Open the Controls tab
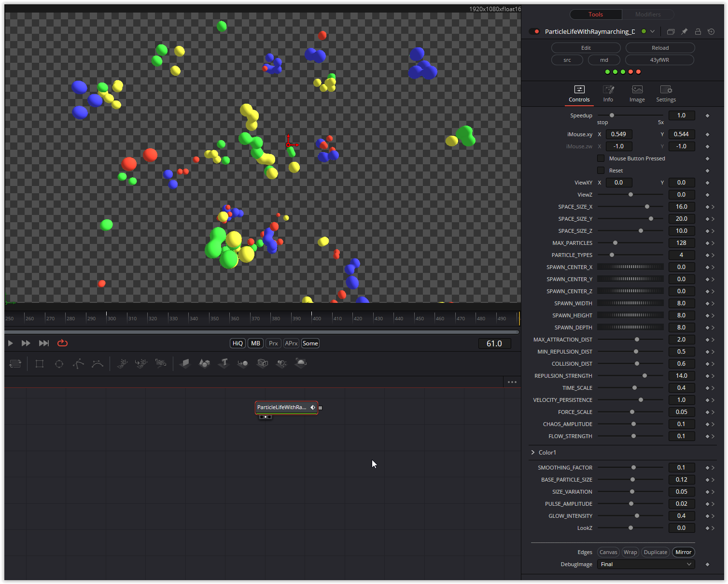The width and height of the screenshot is (728, 584). coord(579,94)
